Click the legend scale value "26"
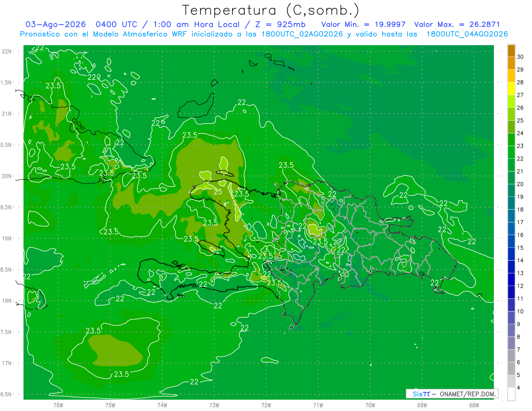 (520, 108)
